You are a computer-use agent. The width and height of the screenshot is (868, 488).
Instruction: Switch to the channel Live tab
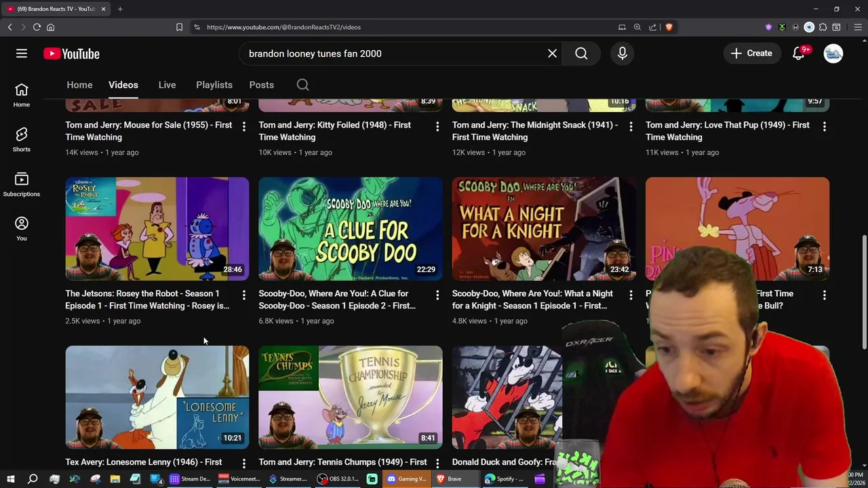pos(167,85)
